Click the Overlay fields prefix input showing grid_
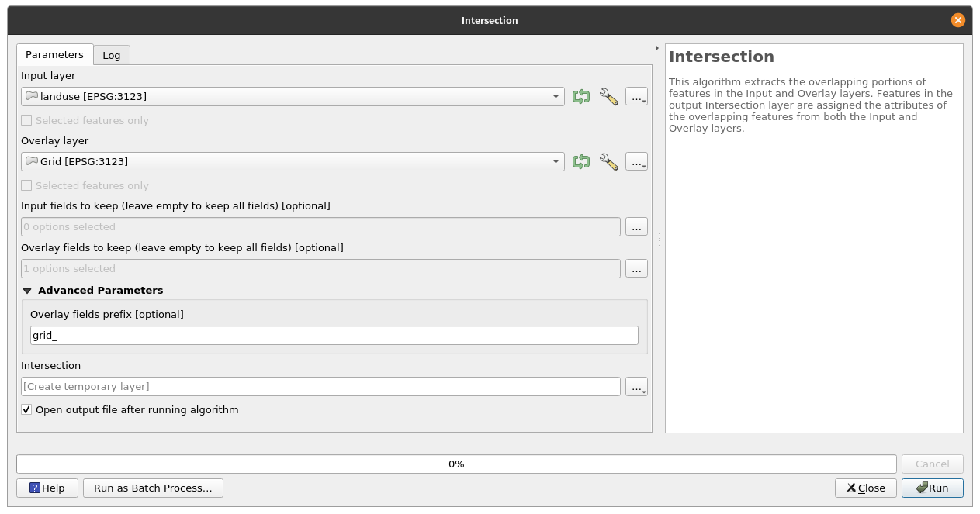The width and height of the screenshot is (980, 514). pyautogui.click(x=334, y=335)
